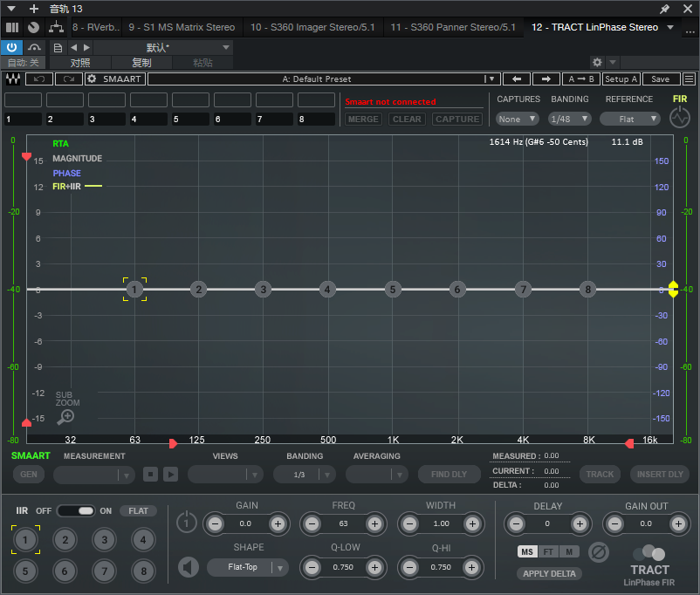Copy settings with A→B button

[580, 79]
